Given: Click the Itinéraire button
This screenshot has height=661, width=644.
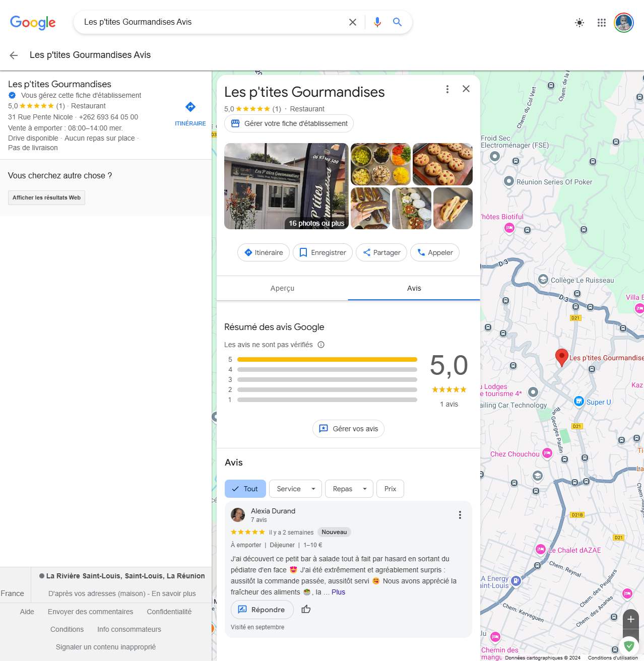Looking at the screenshot, I should point(264,252).
